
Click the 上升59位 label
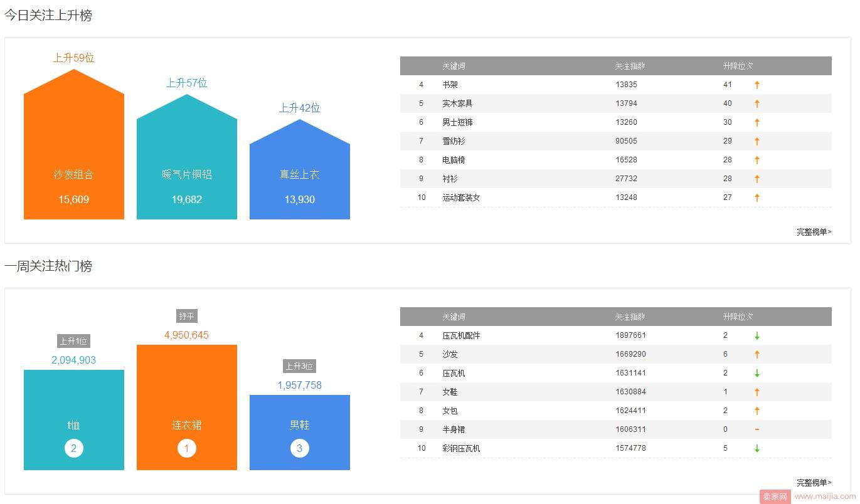pyautogui.click(x=74, y=58)
